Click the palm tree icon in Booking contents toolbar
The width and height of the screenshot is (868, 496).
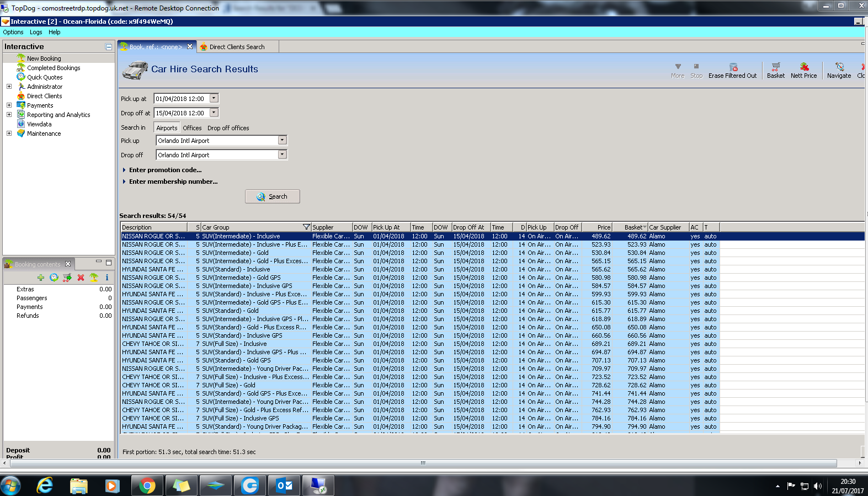coord(94,278)
